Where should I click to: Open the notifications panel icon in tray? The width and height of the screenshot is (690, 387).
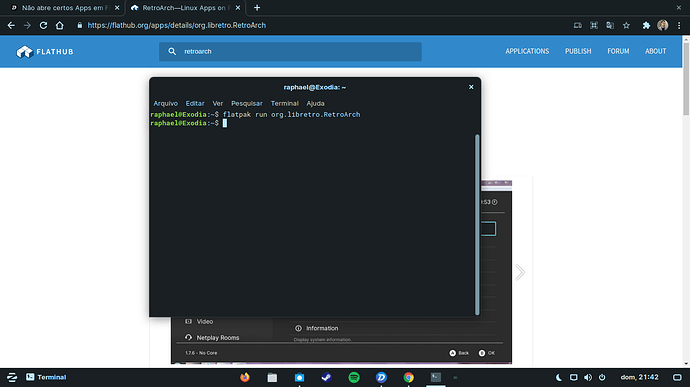677,377
